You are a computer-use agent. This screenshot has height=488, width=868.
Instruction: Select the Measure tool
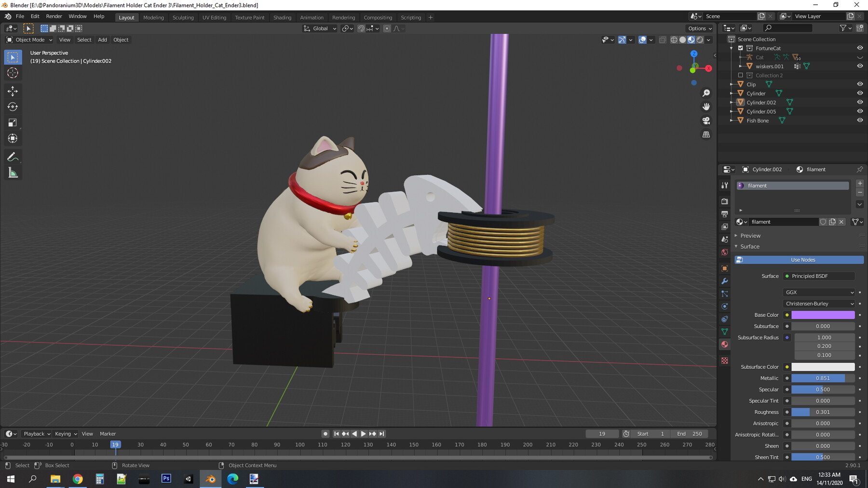click(13, 172)
